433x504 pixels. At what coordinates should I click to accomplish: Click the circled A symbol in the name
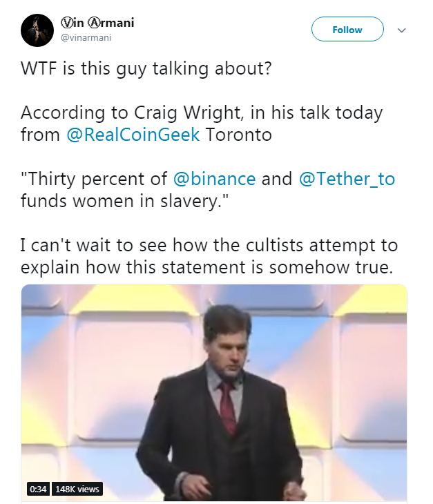(x=92, y=23)
